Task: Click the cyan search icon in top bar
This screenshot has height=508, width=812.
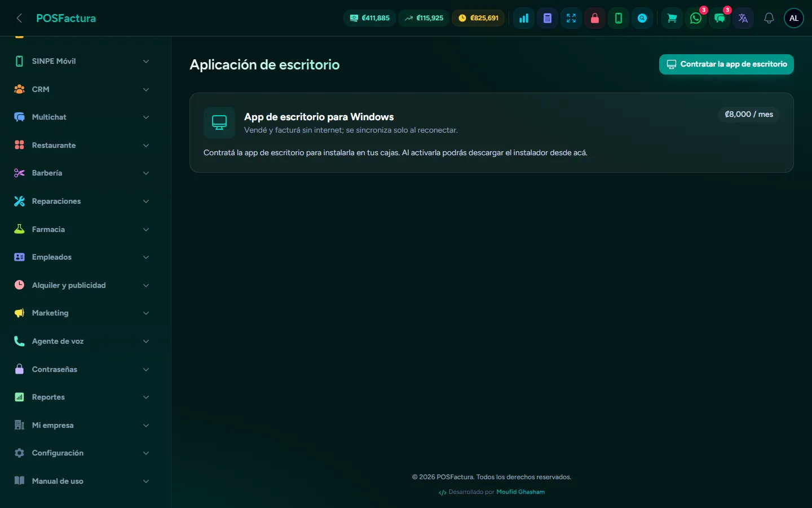Action: 642,18
